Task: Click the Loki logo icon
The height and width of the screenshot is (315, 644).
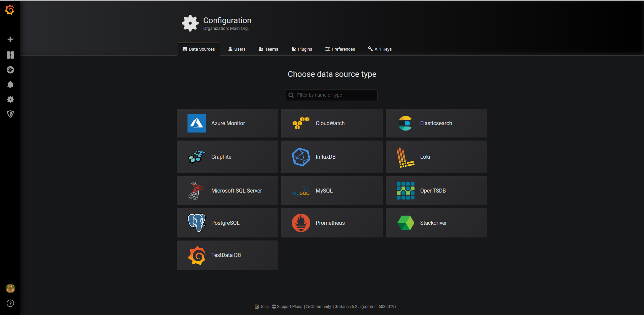Action: (405, 157)
